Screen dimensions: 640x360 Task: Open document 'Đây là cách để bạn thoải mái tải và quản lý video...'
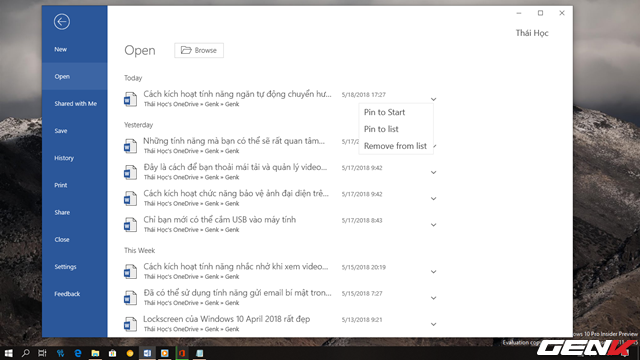[x=235, y=167]
